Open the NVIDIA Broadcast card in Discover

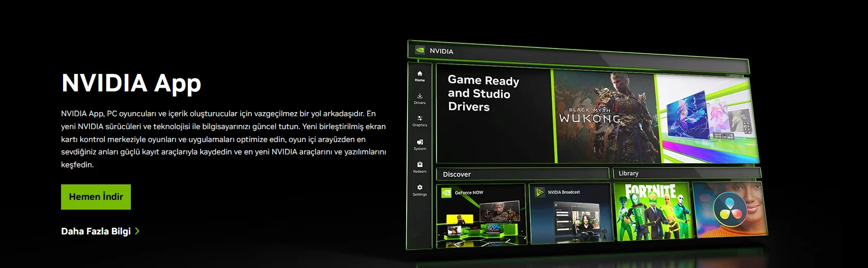coord(571,212)
